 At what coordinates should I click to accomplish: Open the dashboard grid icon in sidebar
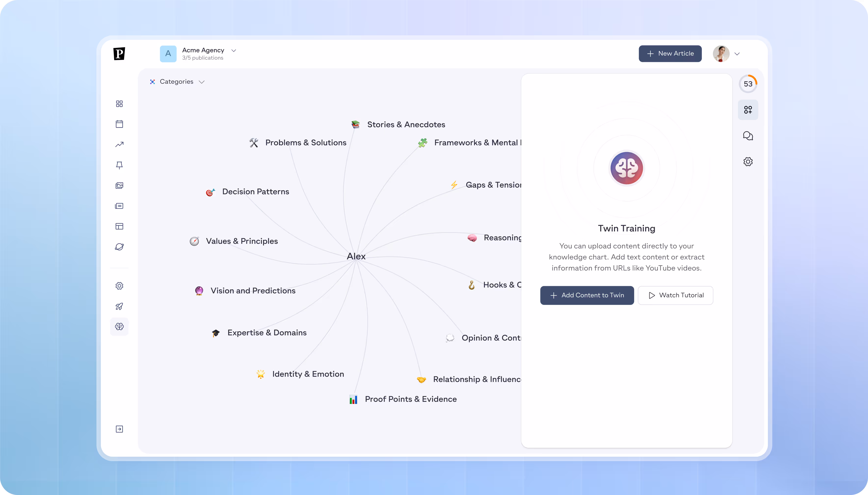point(119,104)
